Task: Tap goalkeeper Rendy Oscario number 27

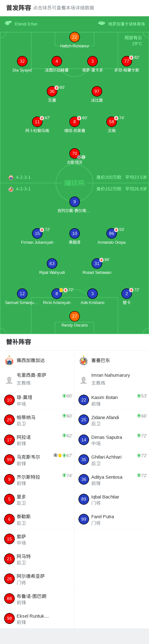Action: (75, 316)
